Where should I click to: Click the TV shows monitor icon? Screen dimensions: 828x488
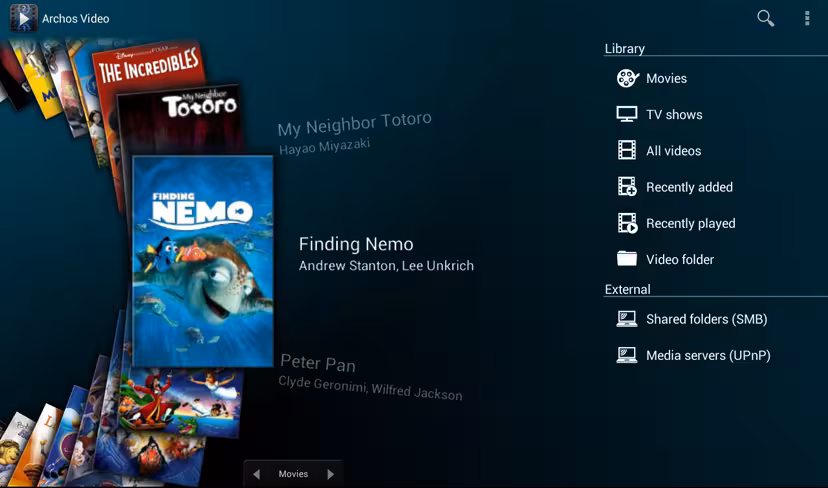point(627,114)
